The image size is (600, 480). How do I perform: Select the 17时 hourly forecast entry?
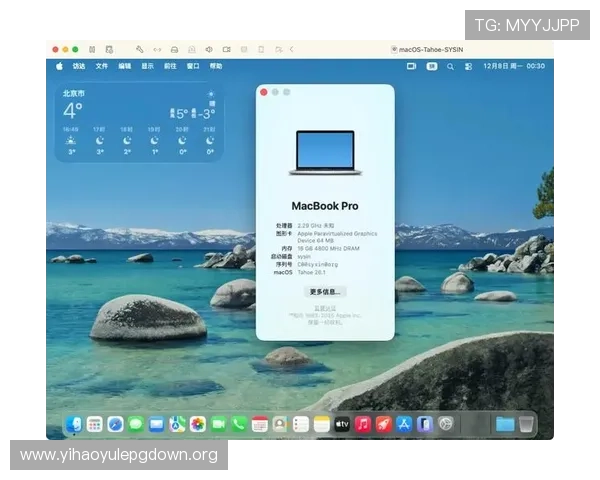click(99, 140)
